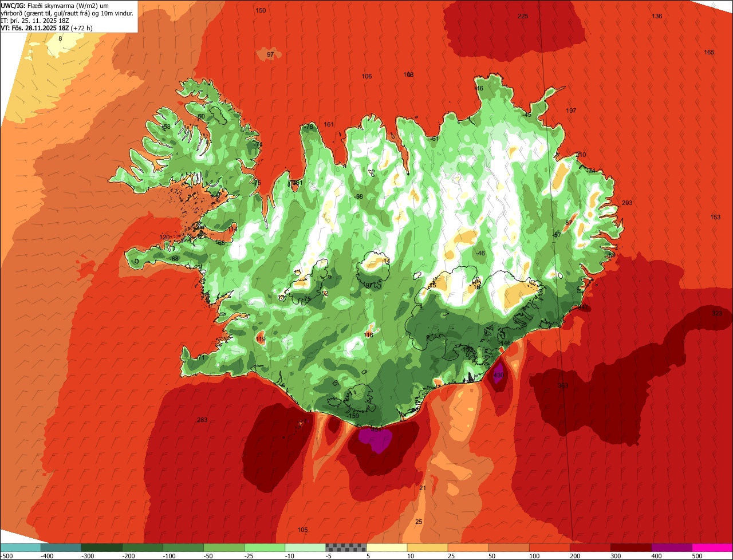The image size is (733, 560).
Task: Select the bright pink legend swatch above 500
Action: [x=712, y=547]
